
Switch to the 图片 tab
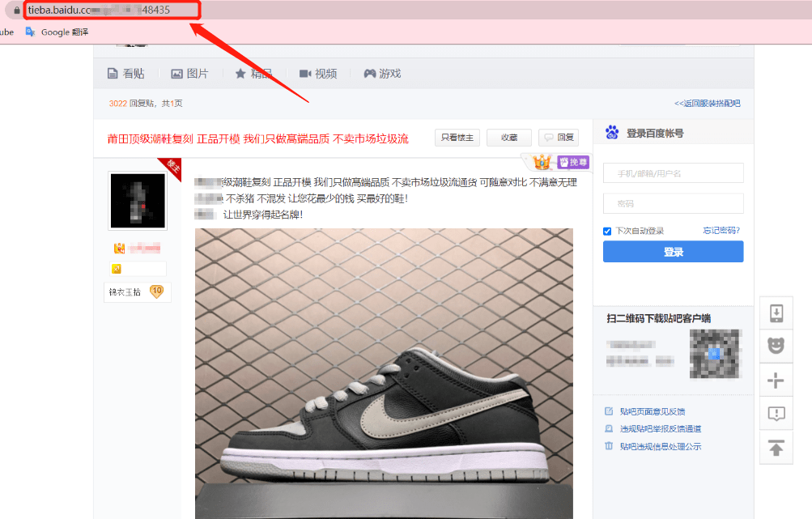[x=189, y=74]
